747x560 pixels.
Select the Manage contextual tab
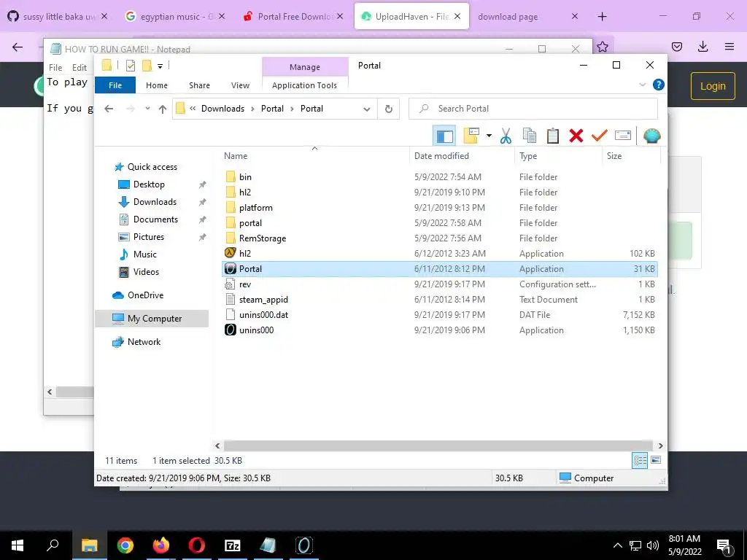click(x=305, y=67)
